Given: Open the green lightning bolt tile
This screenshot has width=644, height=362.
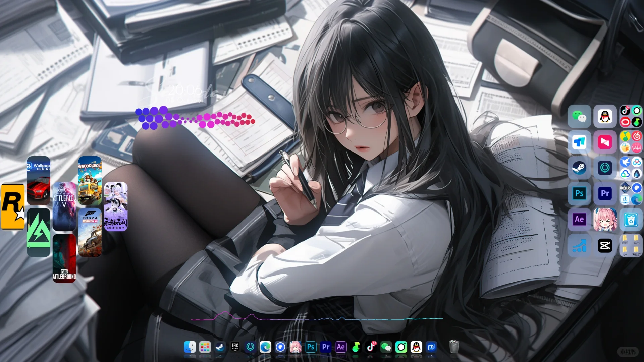Looking at the screenshot, I should pyautogui.click(x=39, y=233).
